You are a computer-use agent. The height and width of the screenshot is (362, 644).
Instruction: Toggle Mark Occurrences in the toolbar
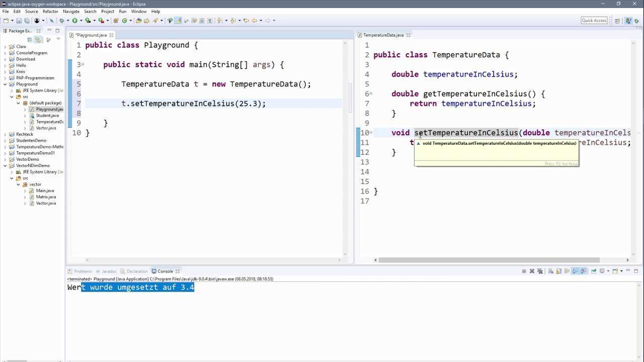click(x=178, y=21)
